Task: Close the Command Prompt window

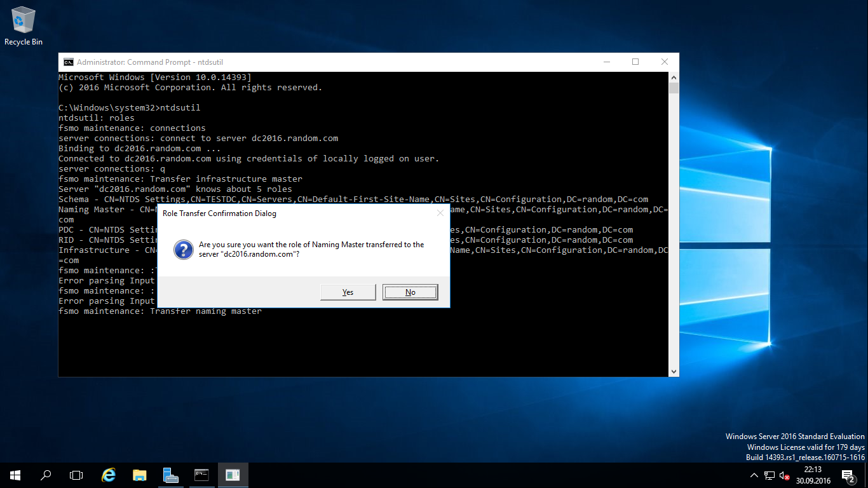Action: [x=665, y=62]
